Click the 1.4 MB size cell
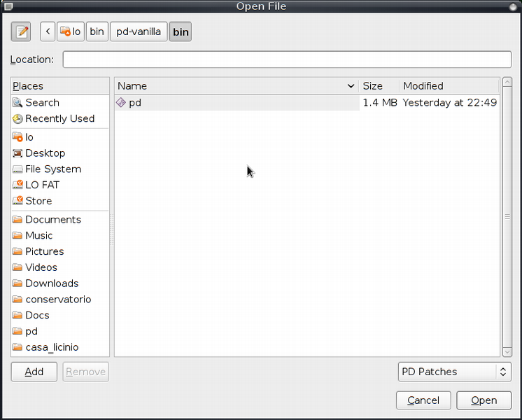The width and height of the screenshot is (522, 420). (380, 103)
